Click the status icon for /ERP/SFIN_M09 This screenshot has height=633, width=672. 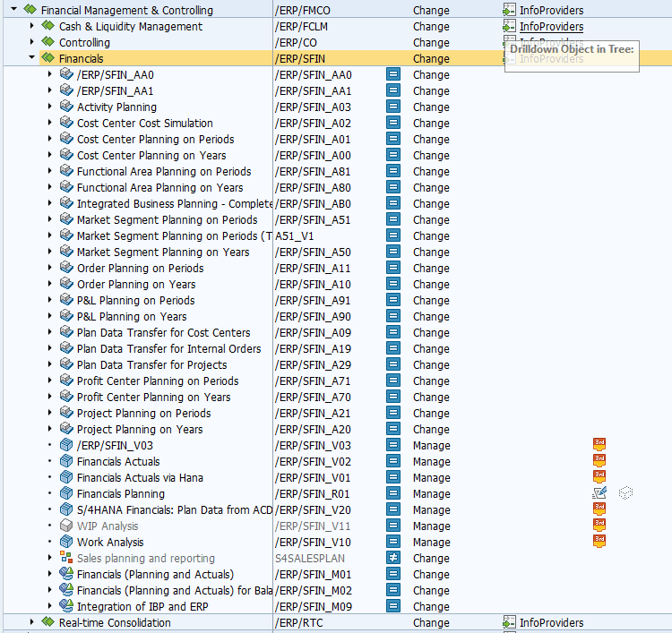393,606
